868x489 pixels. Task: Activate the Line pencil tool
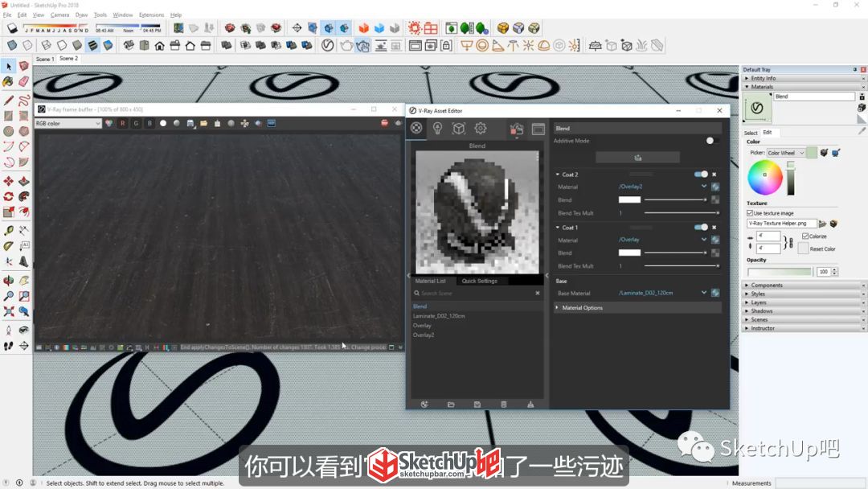(x=8, y=101)
